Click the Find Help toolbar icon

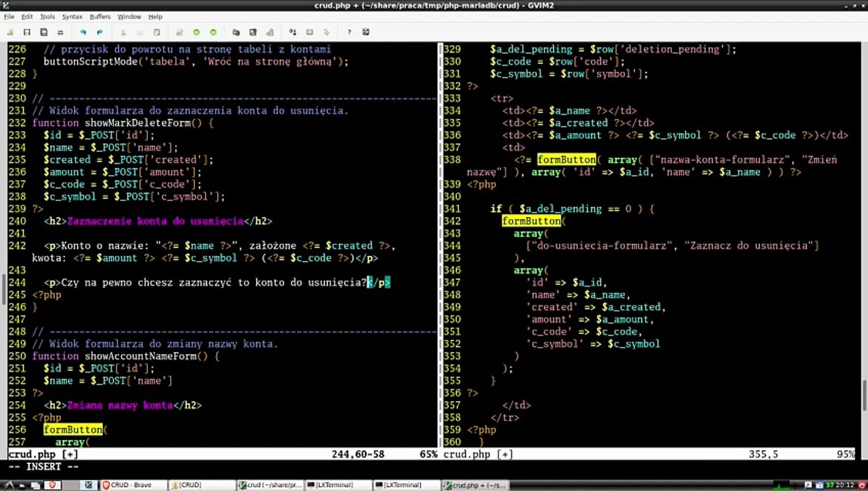[366, 32]
